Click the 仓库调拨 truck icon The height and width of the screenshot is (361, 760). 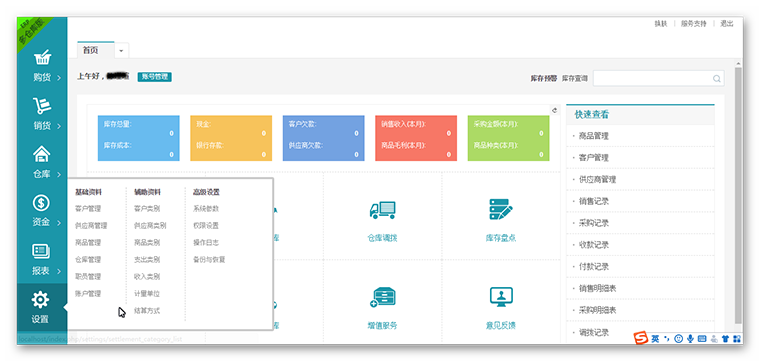(382, 210)
